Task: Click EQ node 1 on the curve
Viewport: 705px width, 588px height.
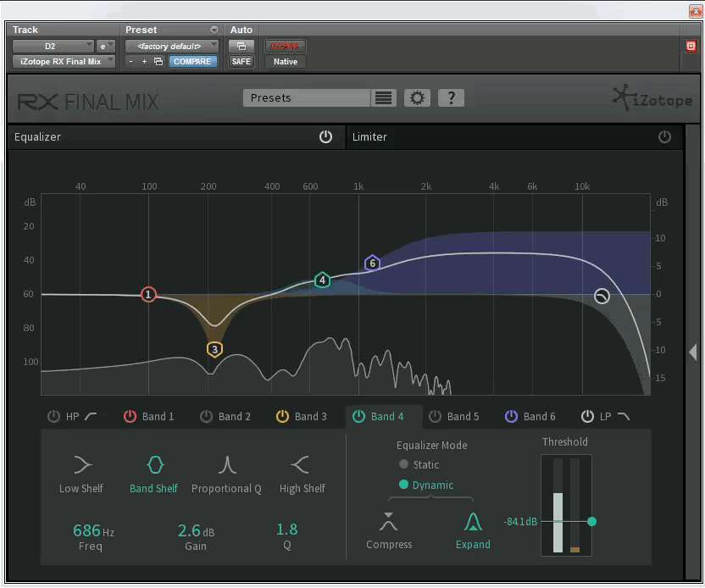Action: click(148, 295)
